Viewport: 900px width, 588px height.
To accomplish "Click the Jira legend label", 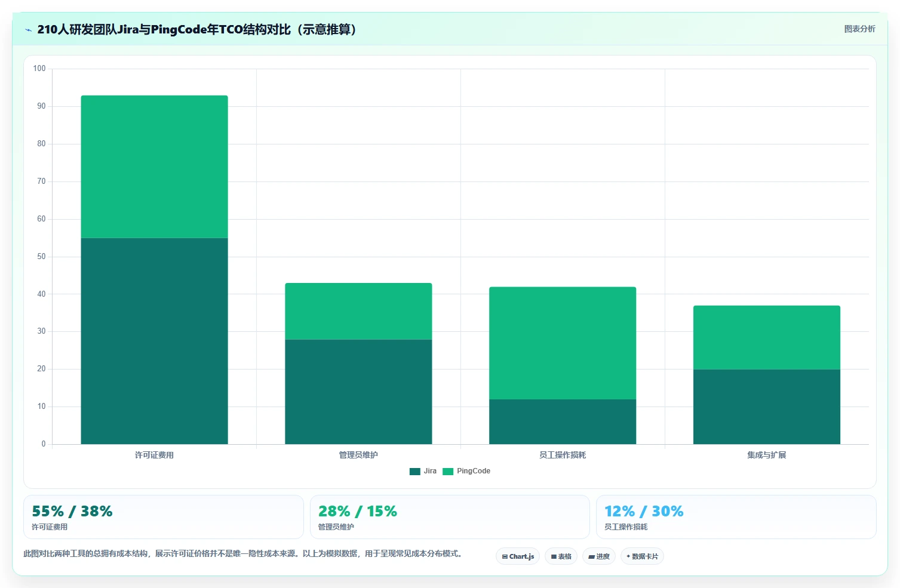I will (x=430, y=471).
